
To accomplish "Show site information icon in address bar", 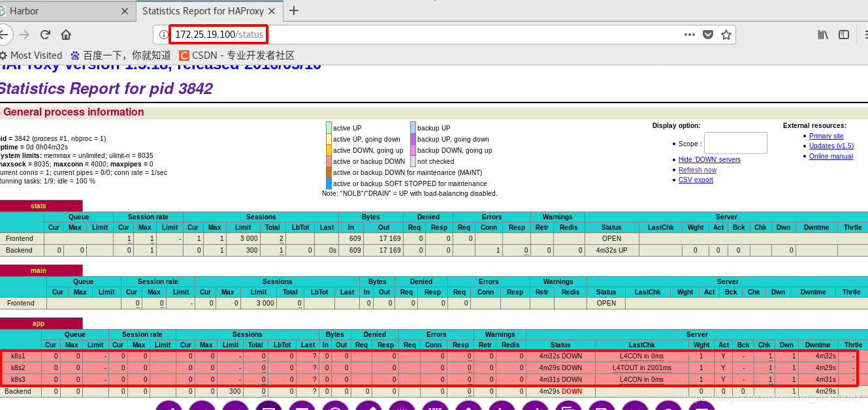I will pyautogui.click(x=163, y=35).
